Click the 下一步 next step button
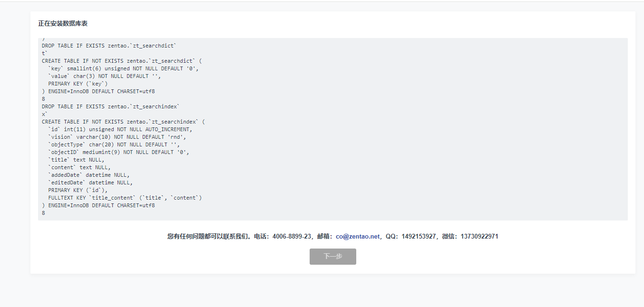The image size is (644, 307). (x=332, y=257)
